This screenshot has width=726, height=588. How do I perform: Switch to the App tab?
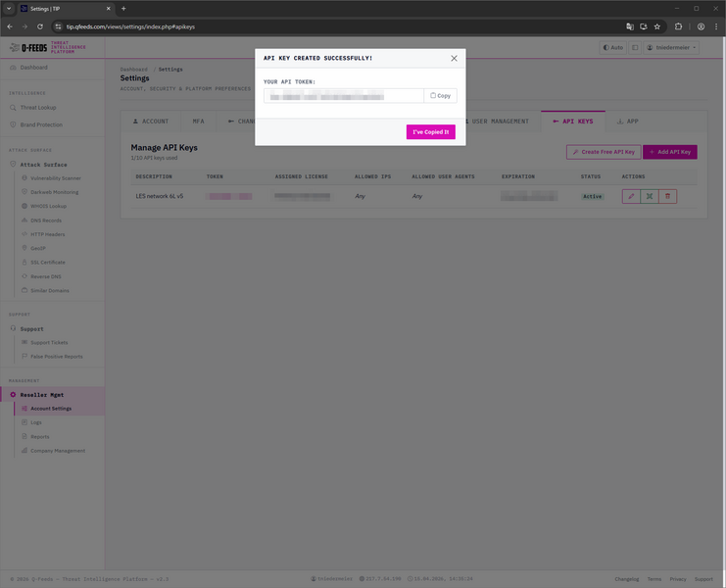tap(627, 122)
